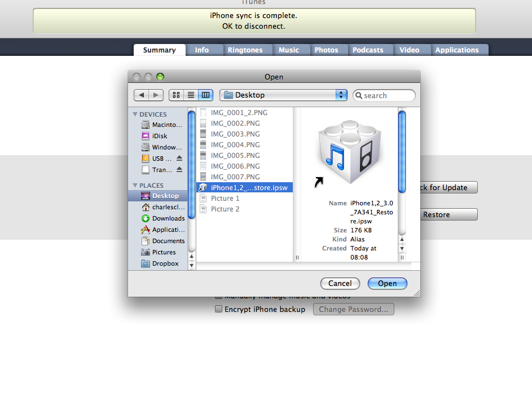Select Desktop under Places
The height and width of the screenshot is (396, 532).
click(158, 196)
